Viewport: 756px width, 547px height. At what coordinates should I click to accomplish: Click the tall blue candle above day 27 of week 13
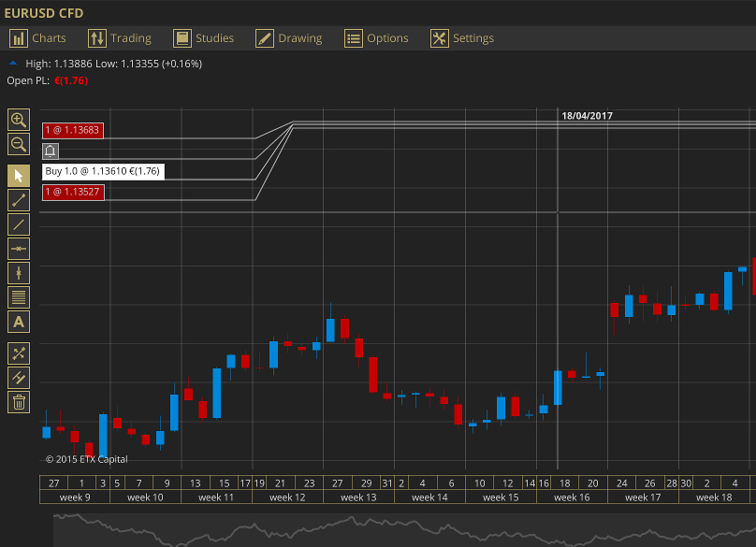[330, 330]
